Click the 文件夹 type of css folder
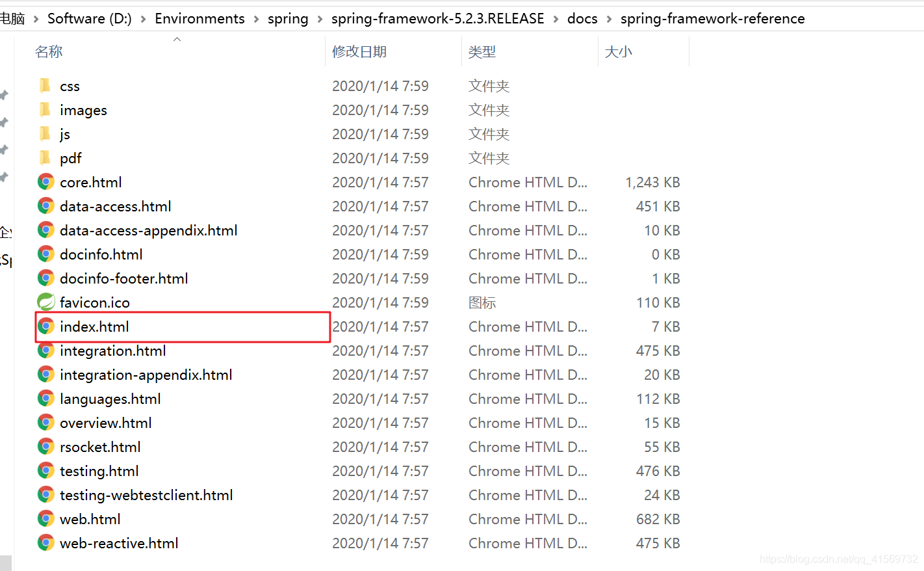Screen dimensions: 924x571 489,86
